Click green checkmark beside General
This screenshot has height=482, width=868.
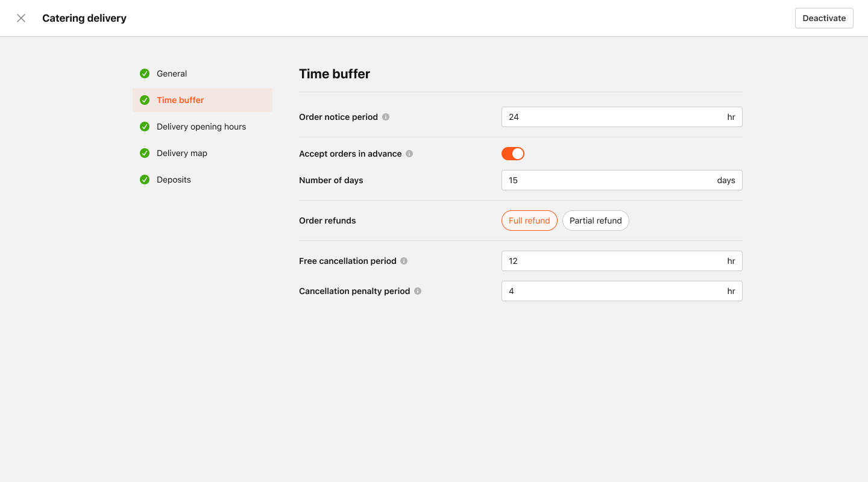tap(145, 74)
